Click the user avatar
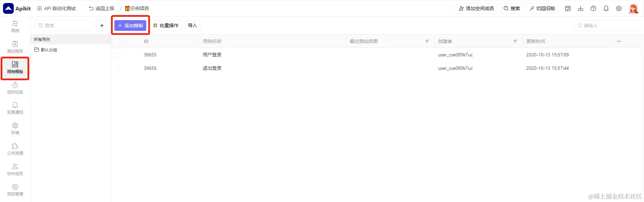The image size is (644, 202). point(634,8)
